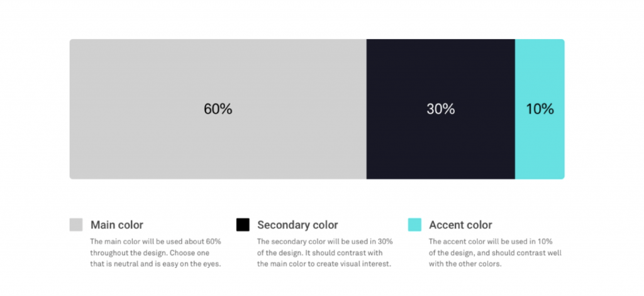Screen dimensions: 644x296
Task: Click the line "the main color to create visual interest."
Action: click(x=324, y=264)
